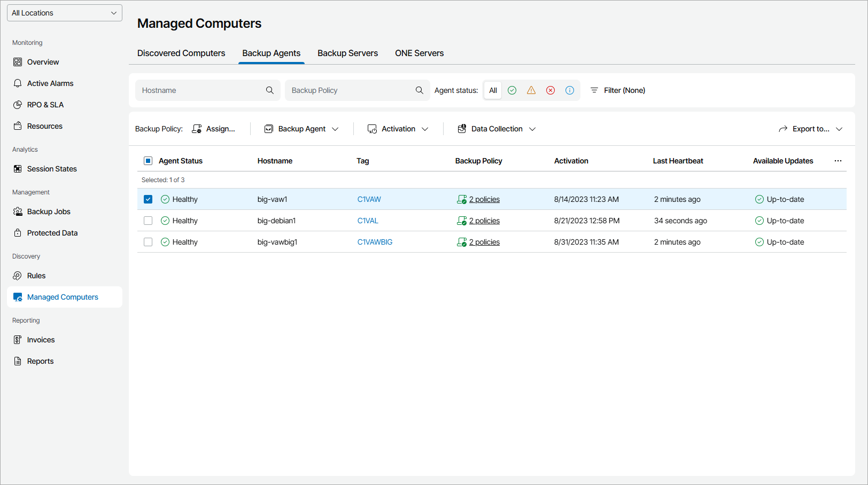Select the big-debian1 row checkbox
Image resolution: width=868 pixels, height=485 pixels.
[x=148, y=221]
